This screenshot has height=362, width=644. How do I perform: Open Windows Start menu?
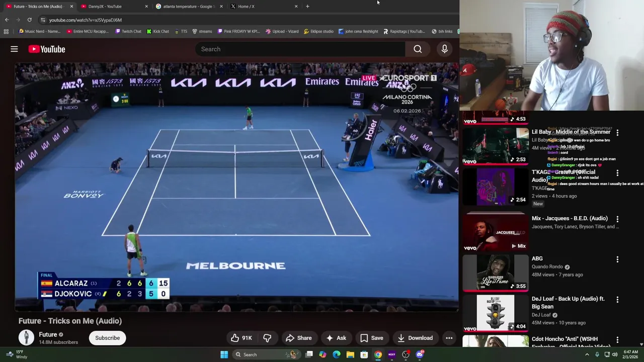224,354
